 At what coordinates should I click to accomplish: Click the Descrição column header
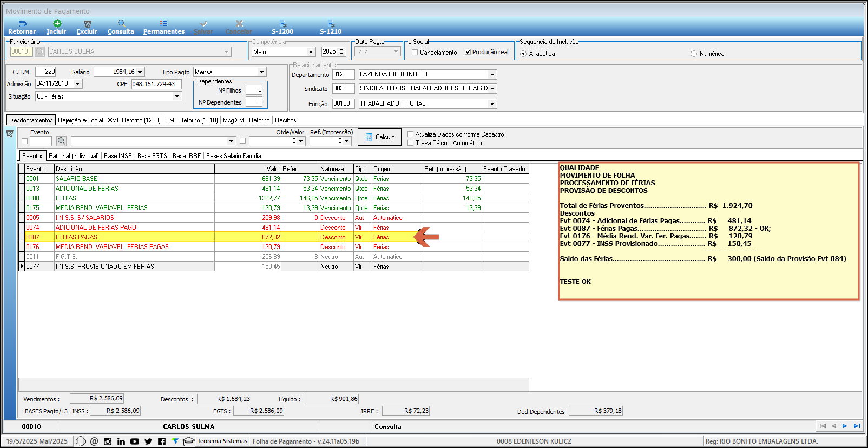coord(134,169)
